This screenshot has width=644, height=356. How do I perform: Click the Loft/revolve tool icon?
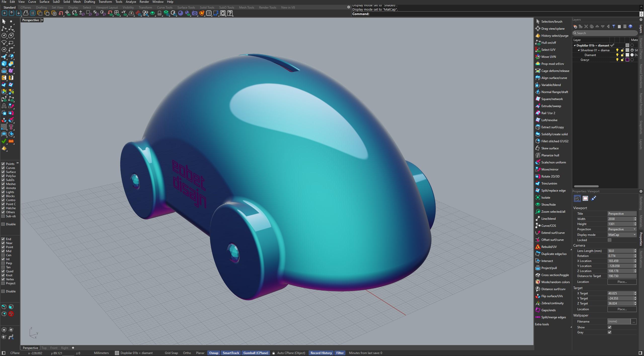click(x=538, y=120)
